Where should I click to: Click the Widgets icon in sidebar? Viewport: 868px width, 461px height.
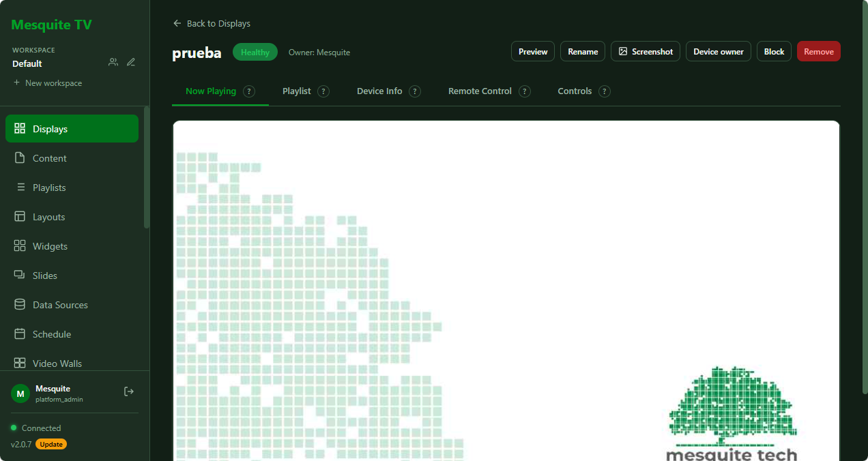(x=20, y=246)
